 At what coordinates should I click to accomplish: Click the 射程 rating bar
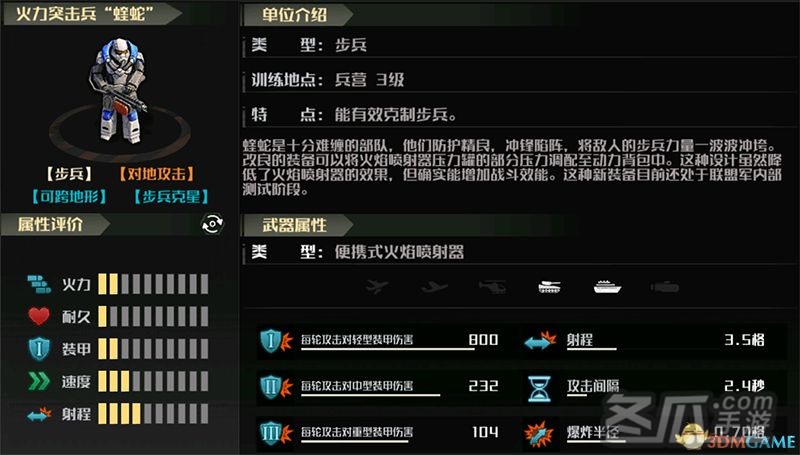coord(153,414)
